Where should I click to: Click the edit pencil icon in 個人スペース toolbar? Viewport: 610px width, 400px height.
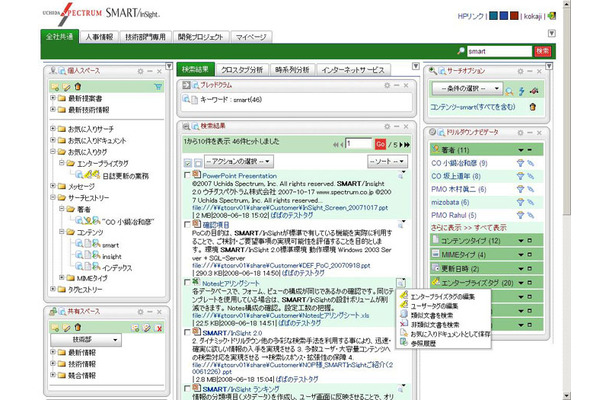(x=67, y=87)
